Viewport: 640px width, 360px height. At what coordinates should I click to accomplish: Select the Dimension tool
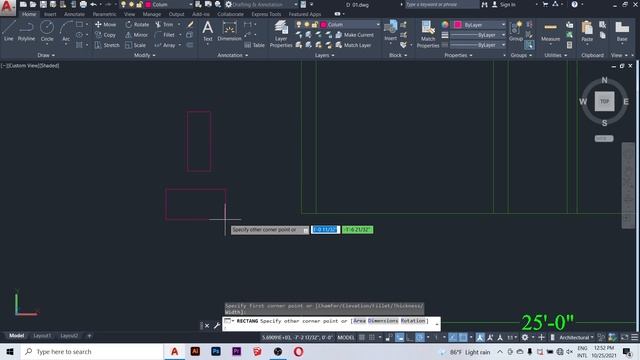coord(229,31)
